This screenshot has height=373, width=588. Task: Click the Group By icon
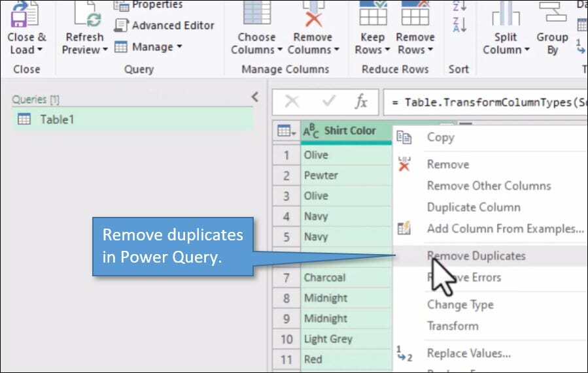click(x=552, y=14)
